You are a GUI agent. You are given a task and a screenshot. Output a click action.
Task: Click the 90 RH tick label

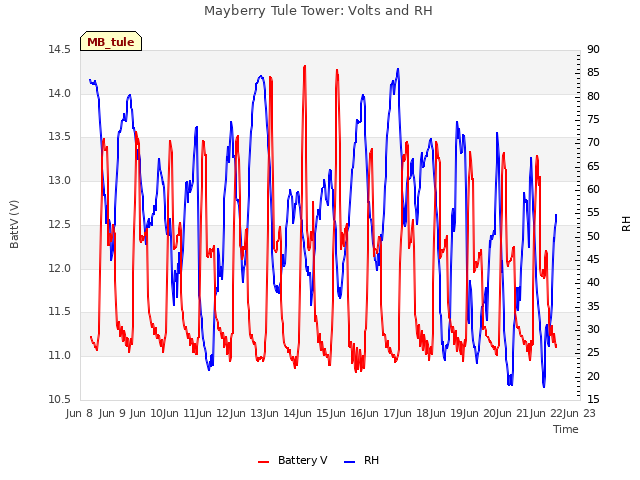pos(593,49)
